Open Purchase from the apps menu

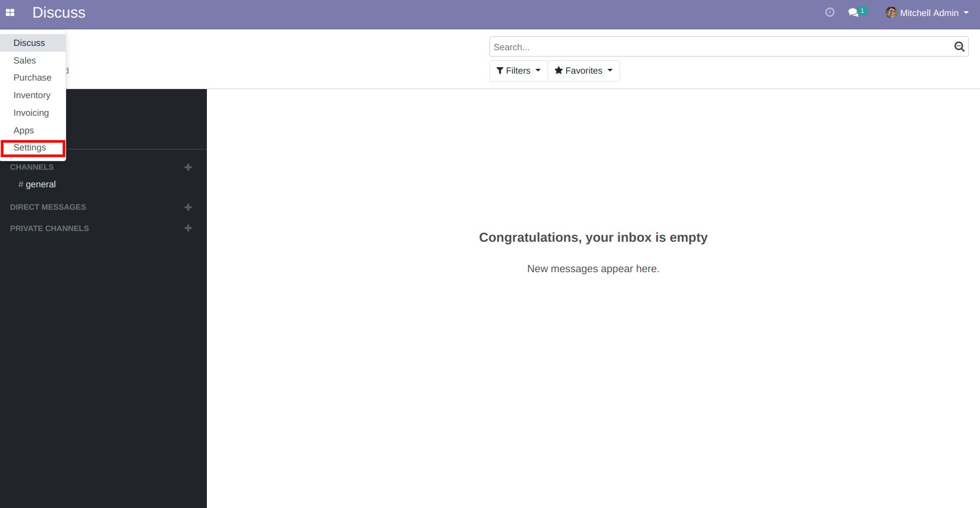[x=33, y=78]
